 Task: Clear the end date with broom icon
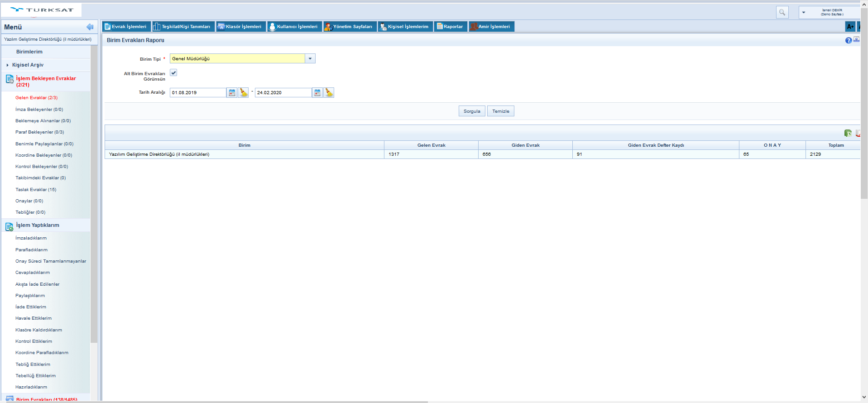click(x=329, y=93)
